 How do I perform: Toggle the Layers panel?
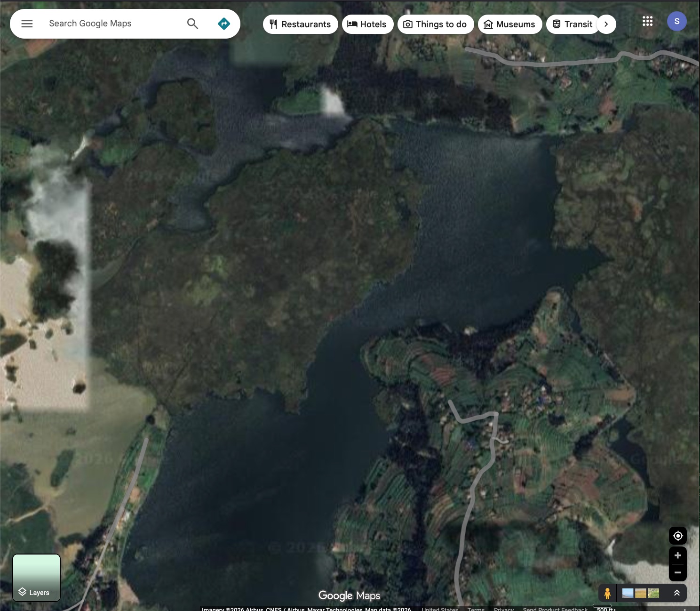click(x=36, y=578)
